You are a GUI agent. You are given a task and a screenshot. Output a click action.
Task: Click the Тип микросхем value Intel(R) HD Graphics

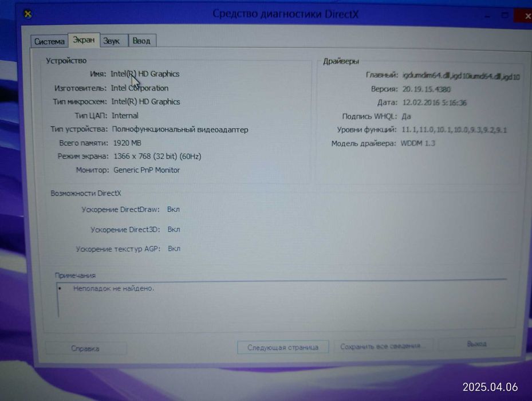[x=145, y=101]
